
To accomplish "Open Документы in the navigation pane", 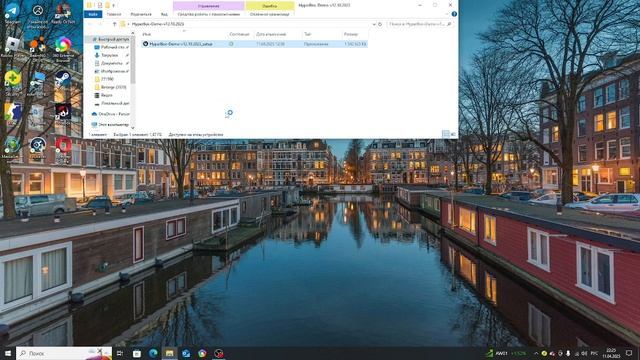I will pyautogui.click(x=111, y=63).
